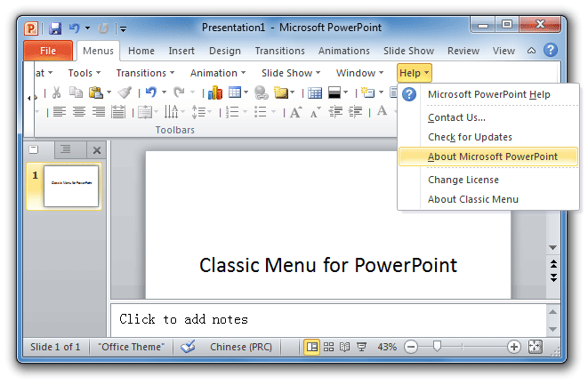Open the Design ribbon tab

225,51
